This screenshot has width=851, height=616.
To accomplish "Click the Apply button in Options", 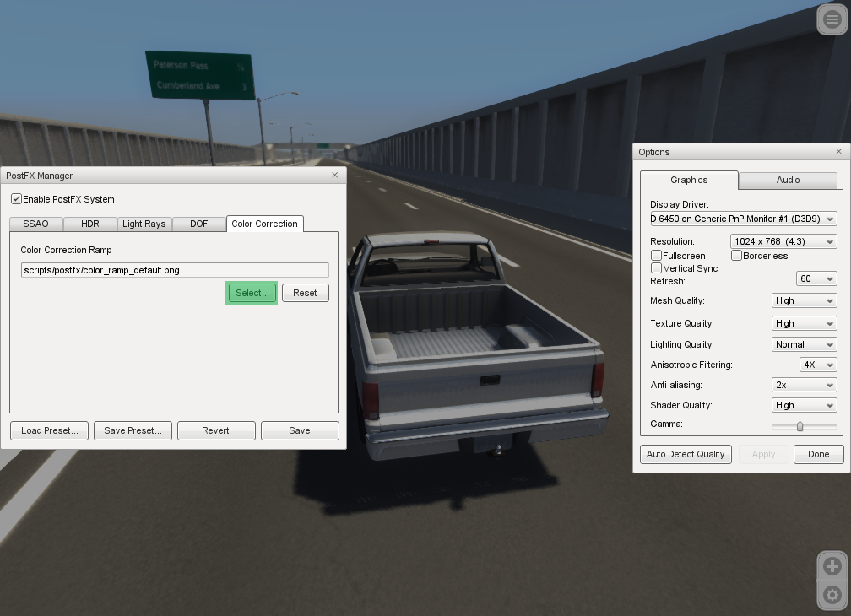I will point(763,455).
